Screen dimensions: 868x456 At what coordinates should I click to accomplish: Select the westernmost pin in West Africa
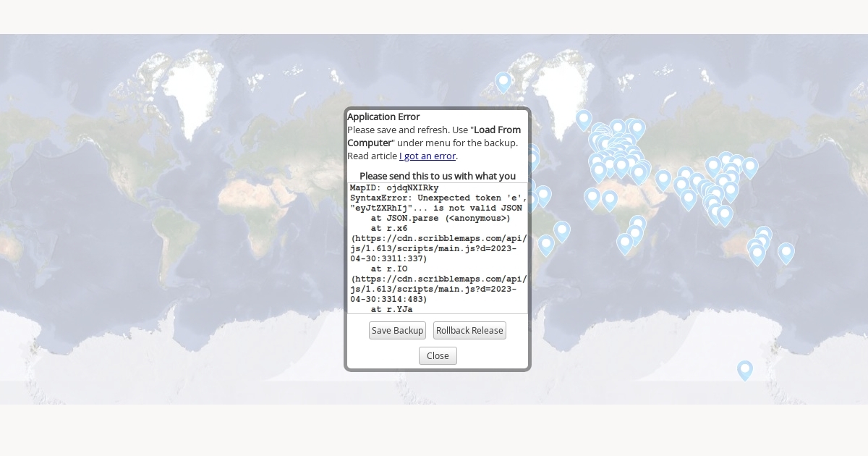592,198
